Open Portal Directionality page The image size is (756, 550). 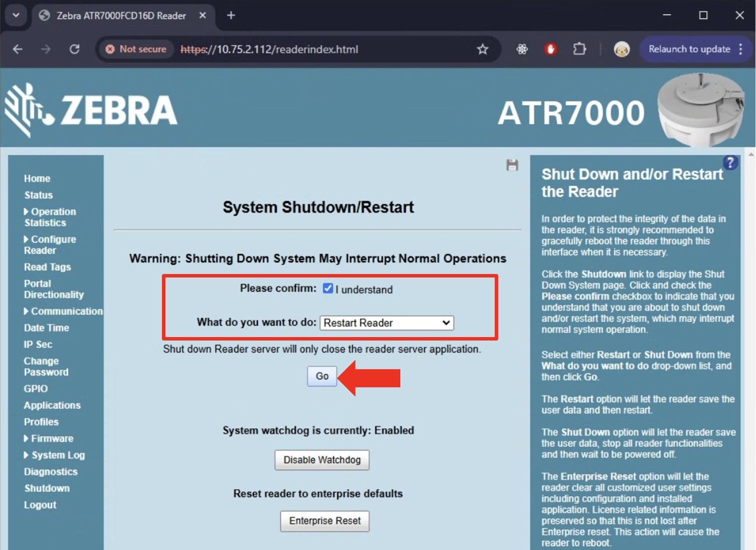click(54, 289)
